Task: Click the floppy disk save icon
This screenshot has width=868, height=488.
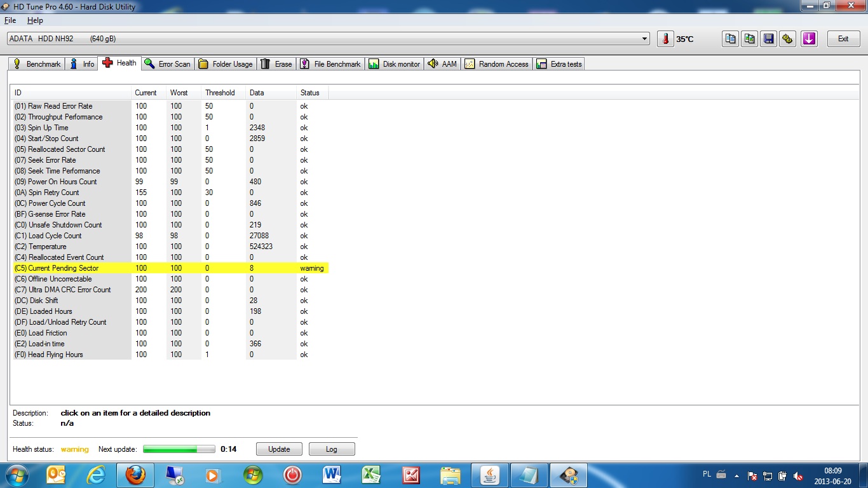Action: coord(769,39)
